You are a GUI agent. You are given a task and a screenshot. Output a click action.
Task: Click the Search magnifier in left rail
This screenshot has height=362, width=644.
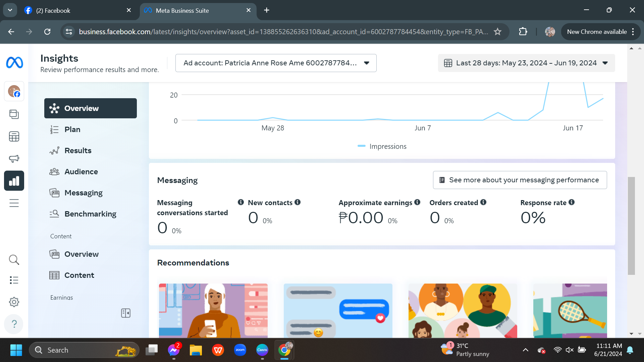[x=14, y=260]
